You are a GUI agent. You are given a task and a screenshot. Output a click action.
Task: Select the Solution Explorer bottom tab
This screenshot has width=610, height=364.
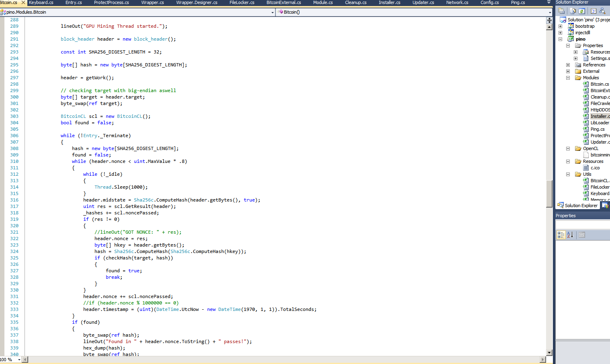click(x=577, y=206)
